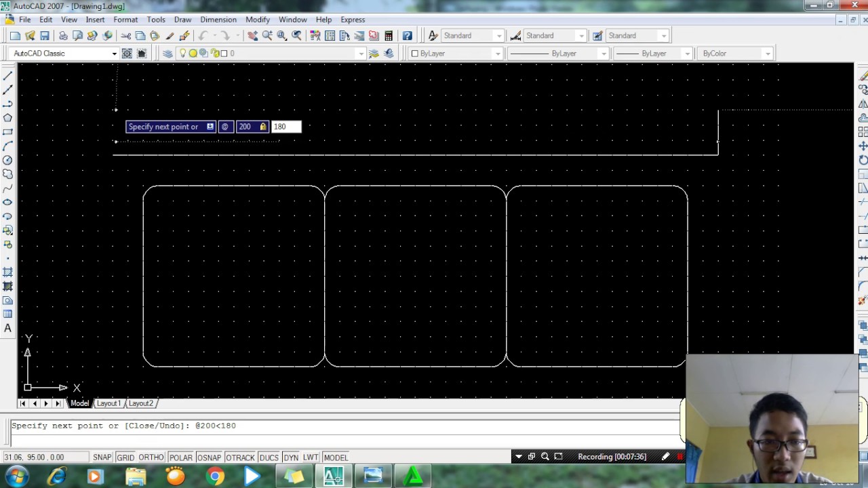
Task: Click the Plot print icon
Action: click(x=63, y=36)
